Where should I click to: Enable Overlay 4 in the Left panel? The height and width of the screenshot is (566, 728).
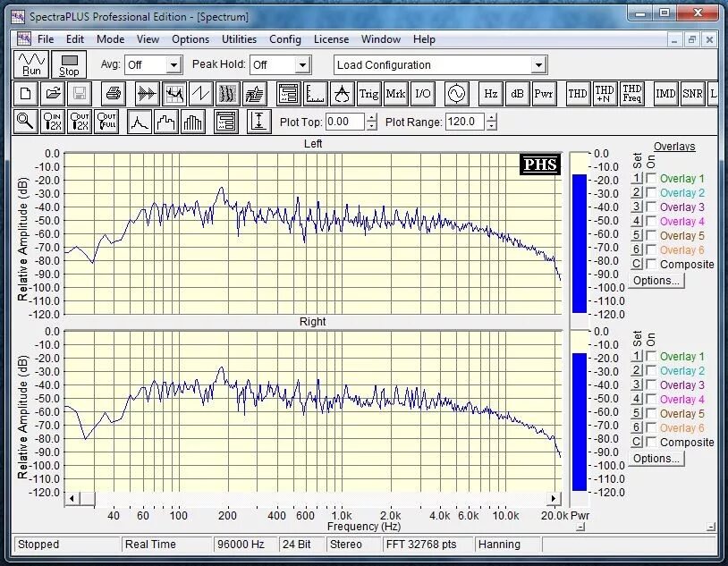tap(651, 222)
